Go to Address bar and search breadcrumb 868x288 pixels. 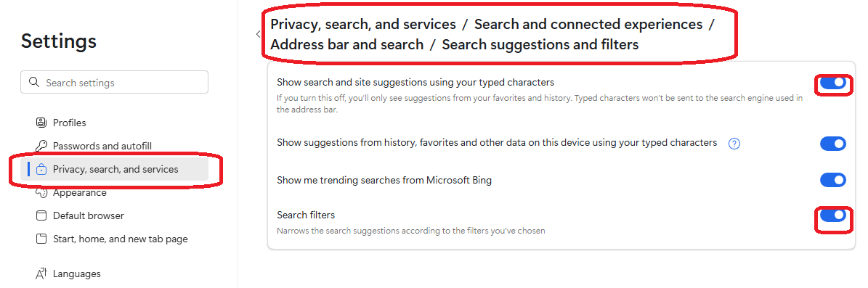(347, 45)
